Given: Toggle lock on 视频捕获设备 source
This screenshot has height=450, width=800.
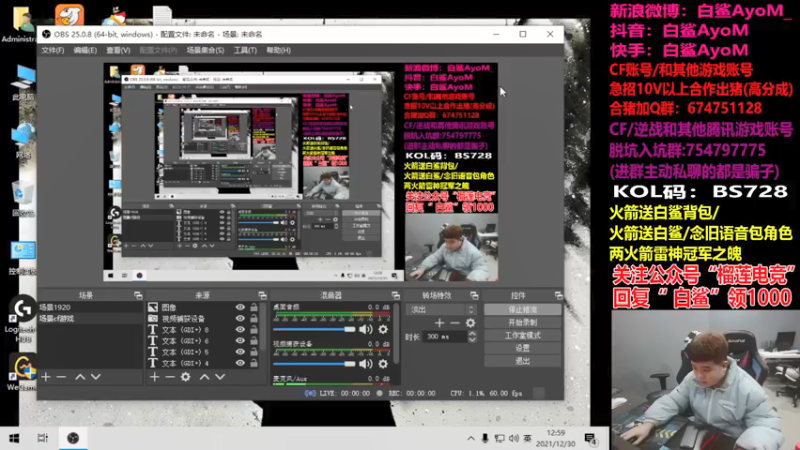Looking at the screenshot, I should 254,318.
